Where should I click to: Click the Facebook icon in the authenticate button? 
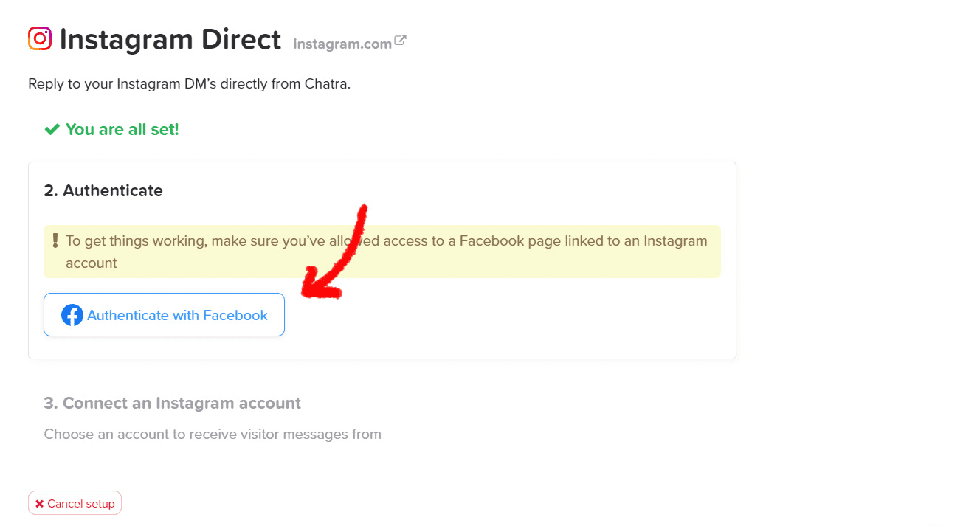pyautogui.click(x=72, y=314)
